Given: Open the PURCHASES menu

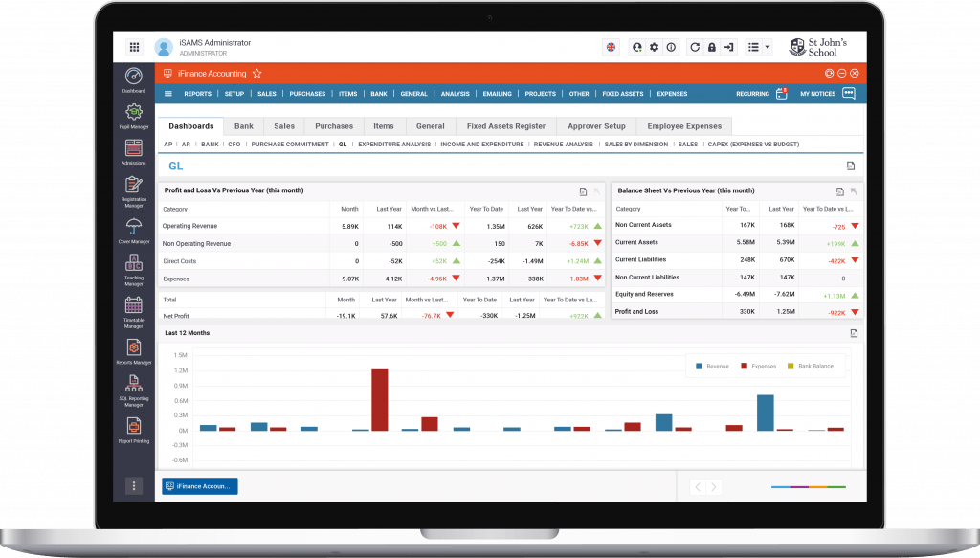Looking at the screenshot, I should click(x=307, y=94).
